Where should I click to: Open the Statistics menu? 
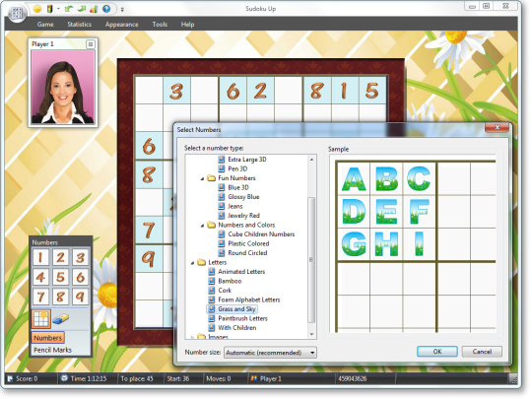pos(80,25)
